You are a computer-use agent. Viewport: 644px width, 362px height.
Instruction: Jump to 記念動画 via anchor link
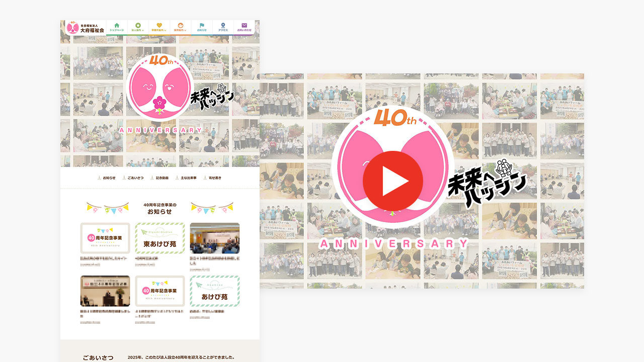click(x=162, y=178)
